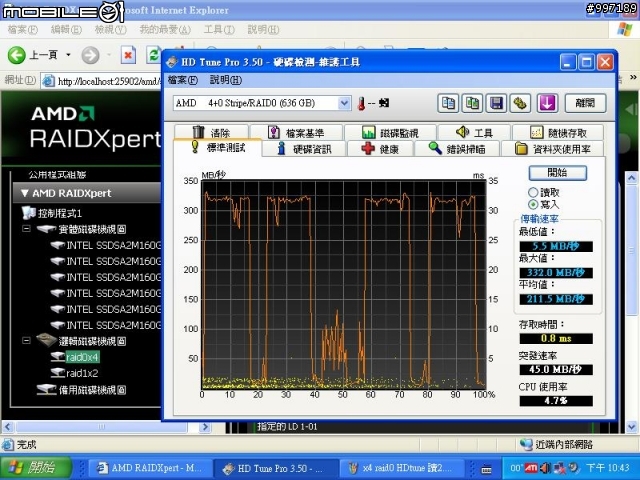Open the options (gears) icon in HD Tune
Viewport: 640px width, 480px height.
(x=520, y=103)
